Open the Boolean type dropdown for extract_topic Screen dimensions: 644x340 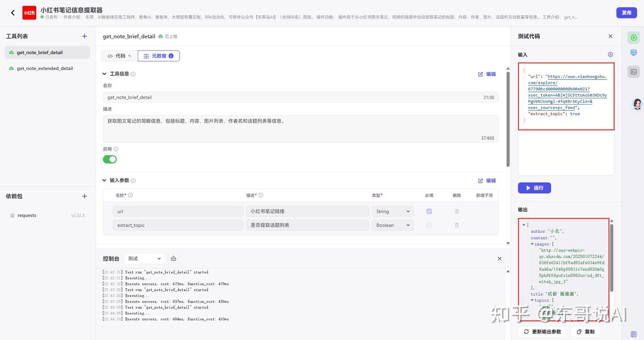coord(393,225)
